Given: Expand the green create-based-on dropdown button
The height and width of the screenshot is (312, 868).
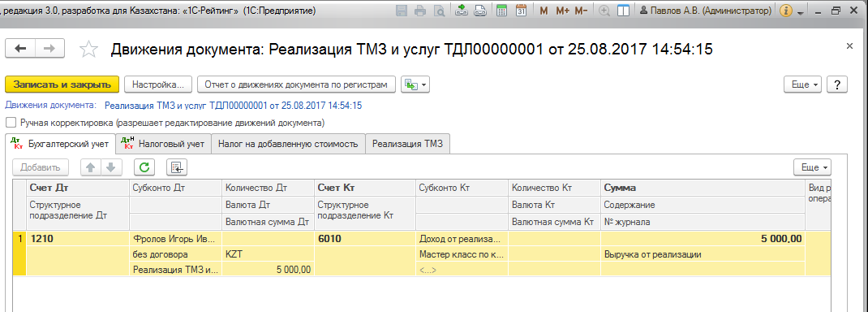Looking at the screenshot, I should pos(415,84).
